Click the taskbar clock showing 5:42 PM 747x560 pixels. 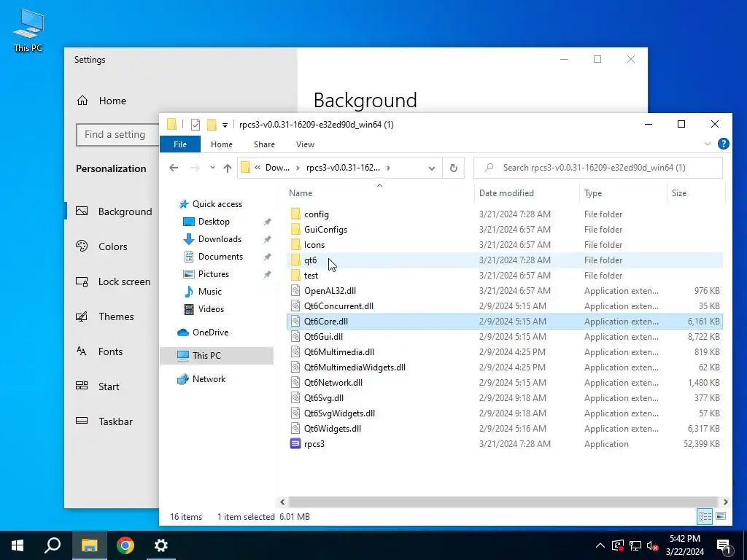684,545
